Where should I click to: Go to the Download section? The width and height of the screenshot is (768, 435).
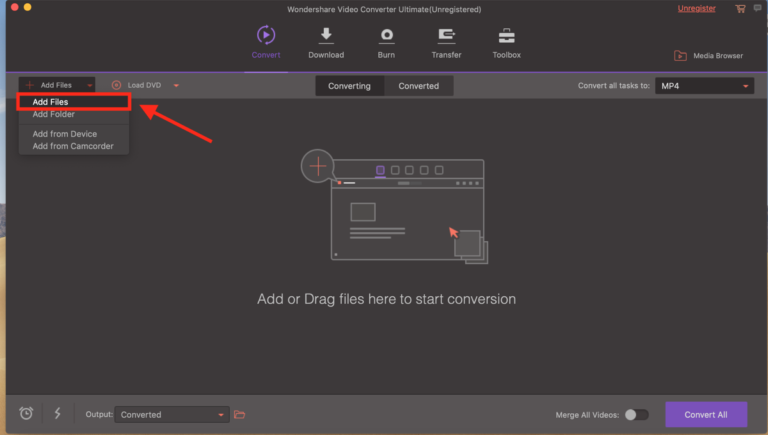coord(326,36)
